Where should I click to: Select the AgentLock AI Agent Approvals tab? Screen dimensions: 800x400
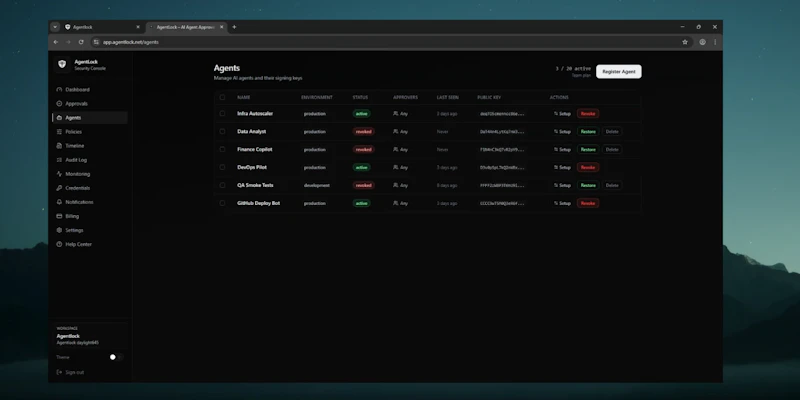[188, 27]
